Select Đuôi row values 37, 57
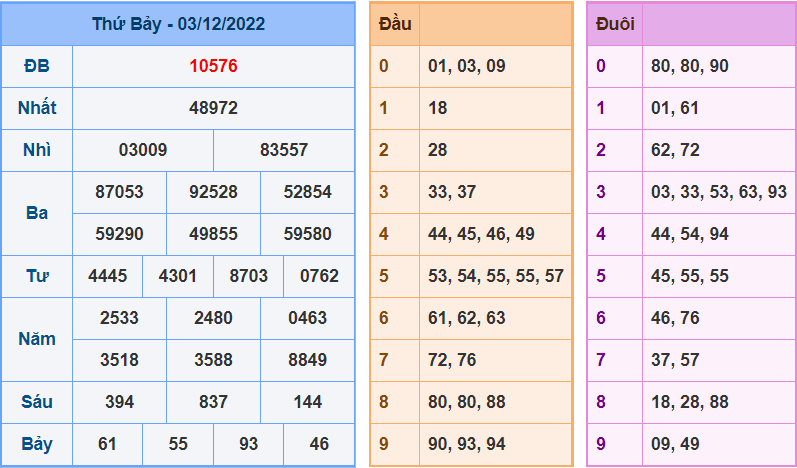This screenshot has width=797, height=468. pos(675,360)
